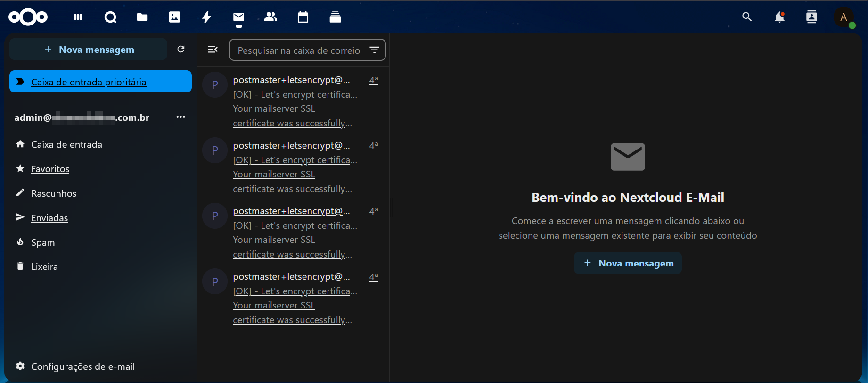Click the send icon beside Enviadas
Screen dimensions: 868x383
click(x=20, y=217)
